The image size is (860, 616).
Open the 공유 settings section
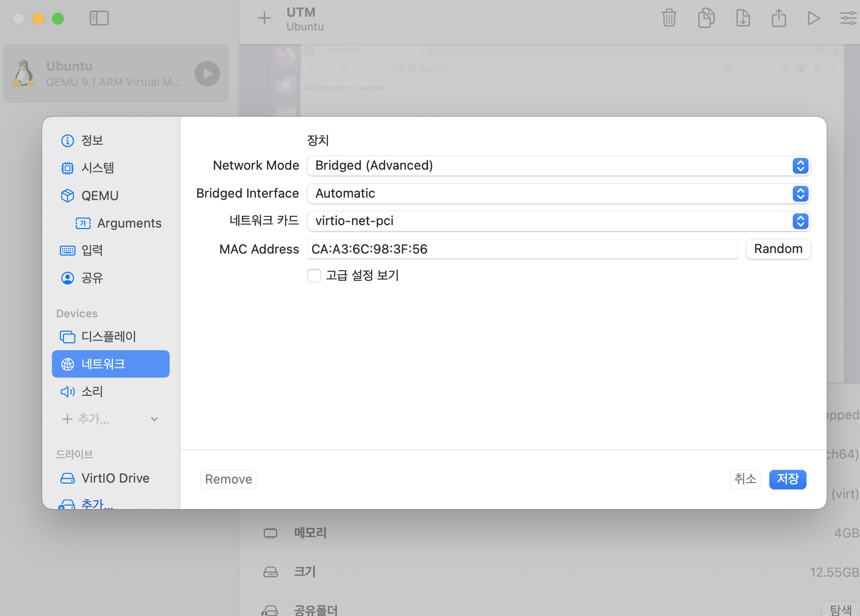tap(111, 278)
